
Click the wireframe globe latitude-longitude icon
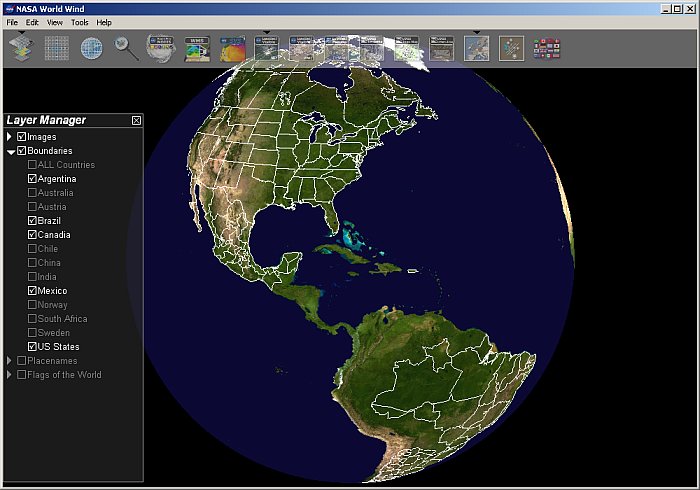(92, 48)
